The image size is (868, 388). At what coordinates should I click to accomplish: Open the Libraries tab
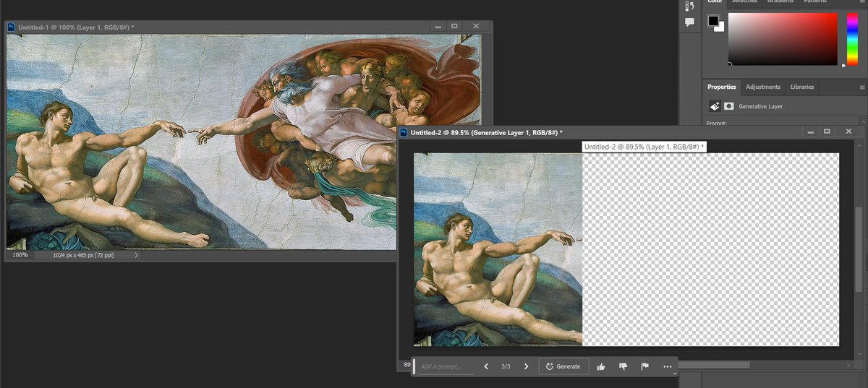[802, 87]
